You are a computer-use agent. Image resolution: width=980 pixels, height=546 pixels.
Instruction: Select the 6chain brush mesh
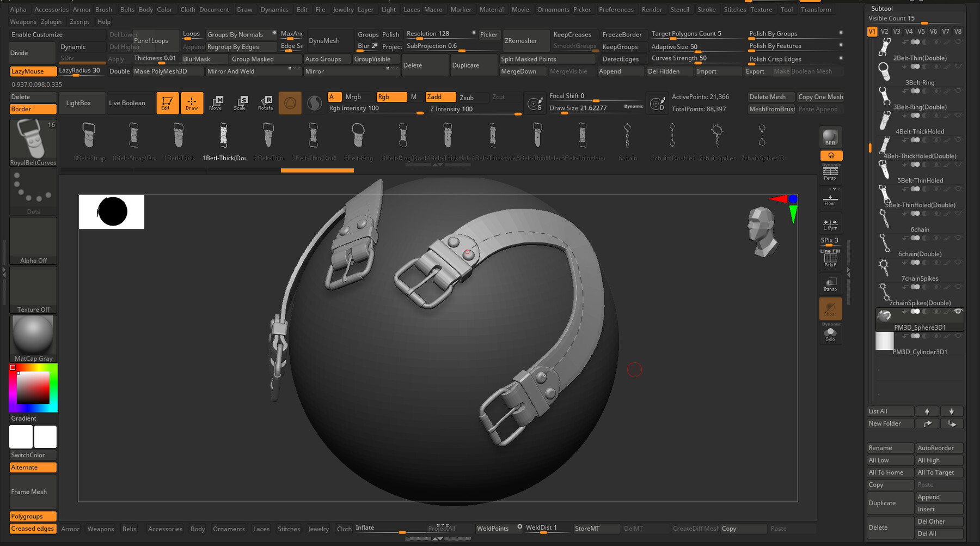(x=627, y=141)
